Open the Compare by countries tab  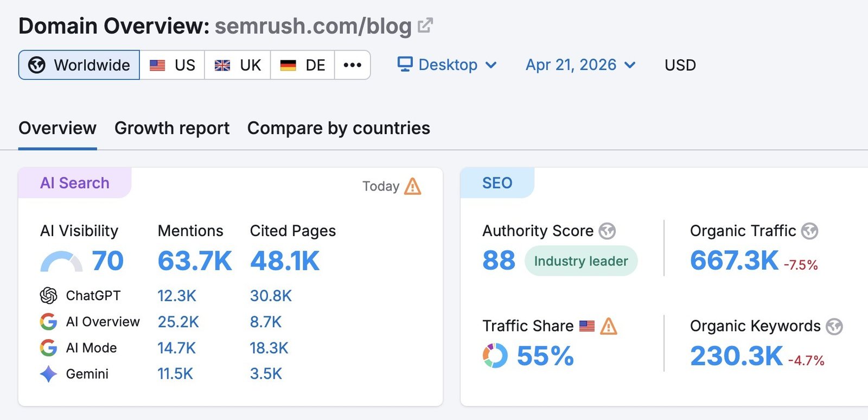click(x=339, y=128)
